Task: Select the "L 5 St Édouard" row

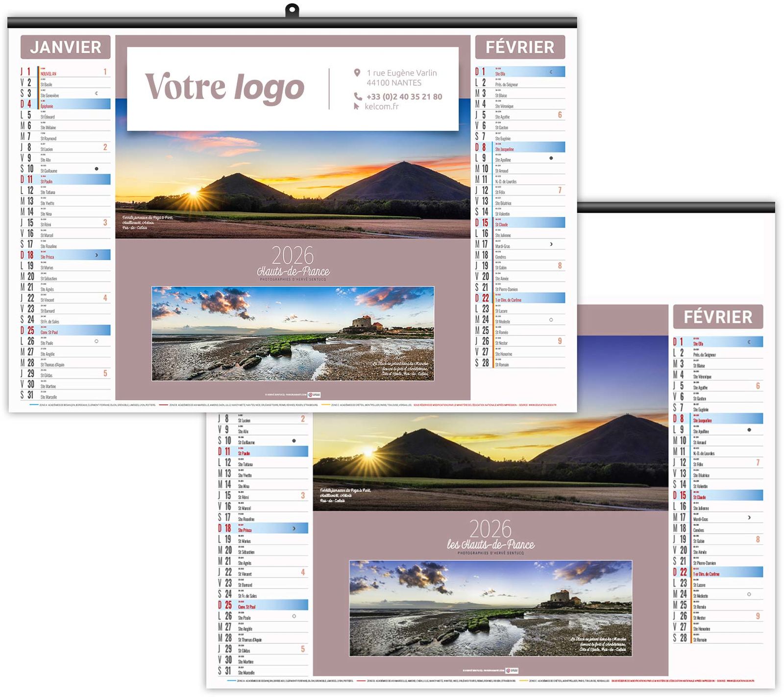Action: [66, 115]
